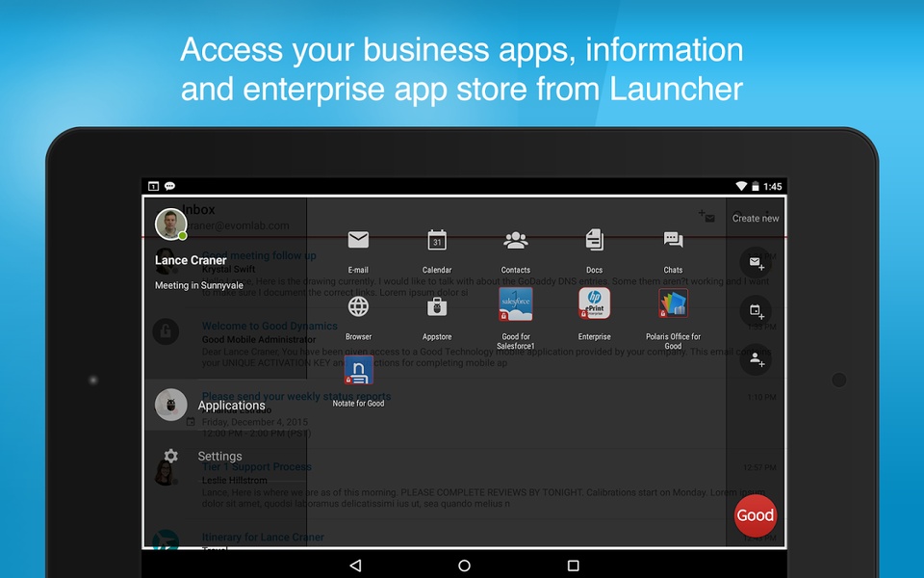Open Notate for Good app

pyautogui.click(x=358, y=370)
